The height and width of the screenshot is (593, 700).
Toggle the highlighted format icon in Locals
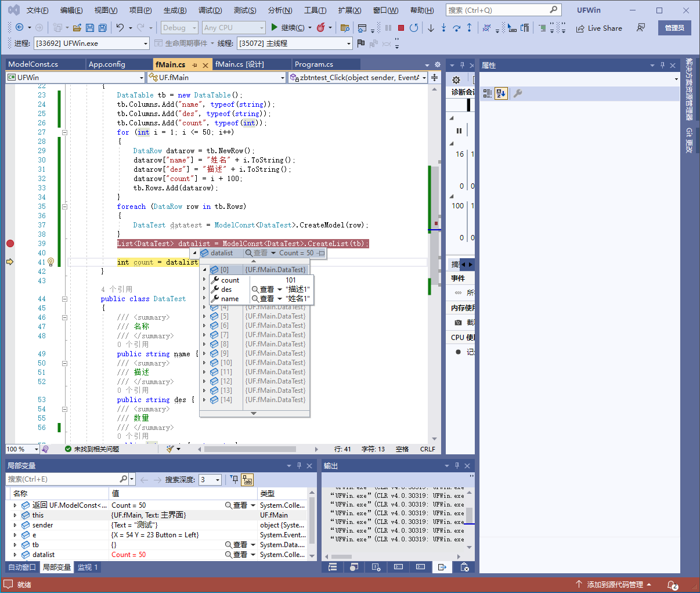coord(248,479)
